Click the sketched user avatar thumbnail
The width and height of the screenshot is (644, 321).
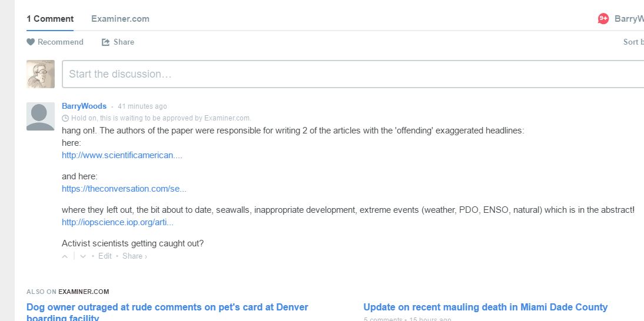click(41, 74)
